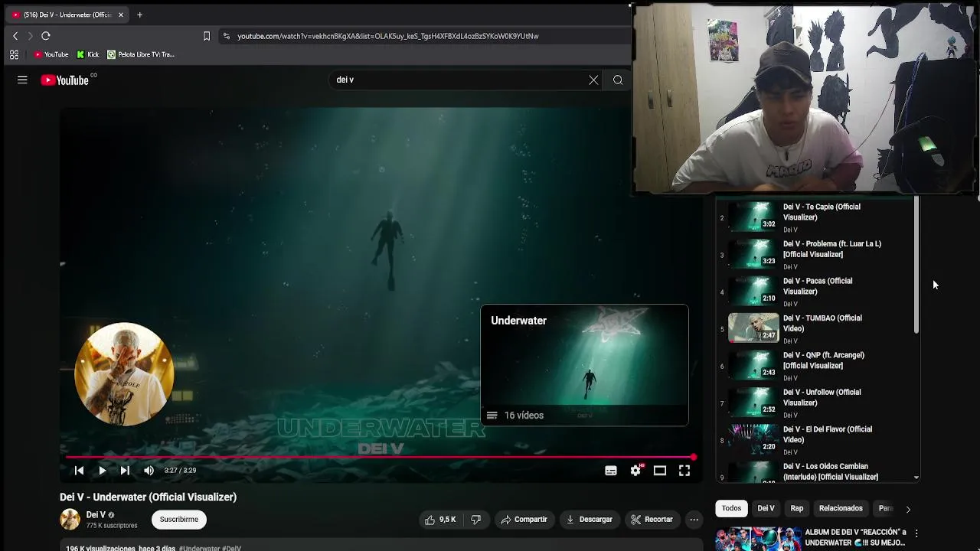
Task: Play Dei V - El Del Flavor
Action: point(816,440)
